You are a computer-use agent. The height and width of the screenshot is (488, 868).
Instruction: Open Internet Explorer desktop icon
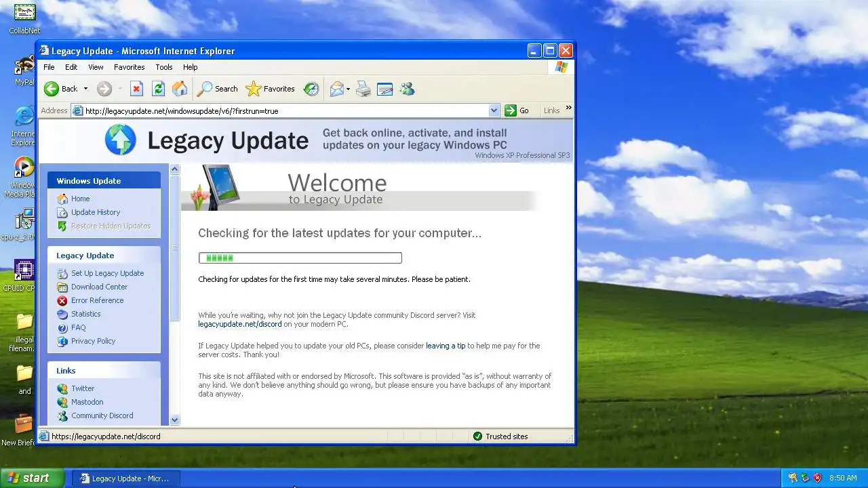coord(23,125)
